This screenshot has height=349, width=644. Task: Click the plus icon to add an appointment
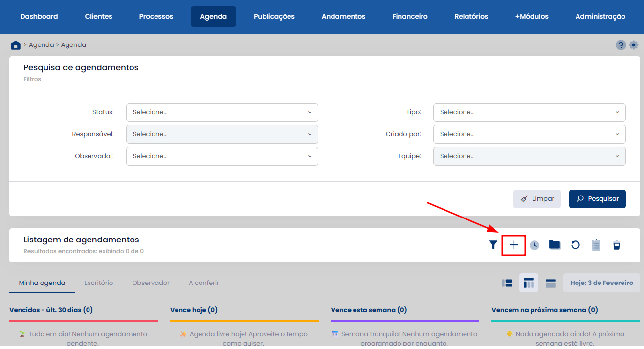tap(513, 245)
